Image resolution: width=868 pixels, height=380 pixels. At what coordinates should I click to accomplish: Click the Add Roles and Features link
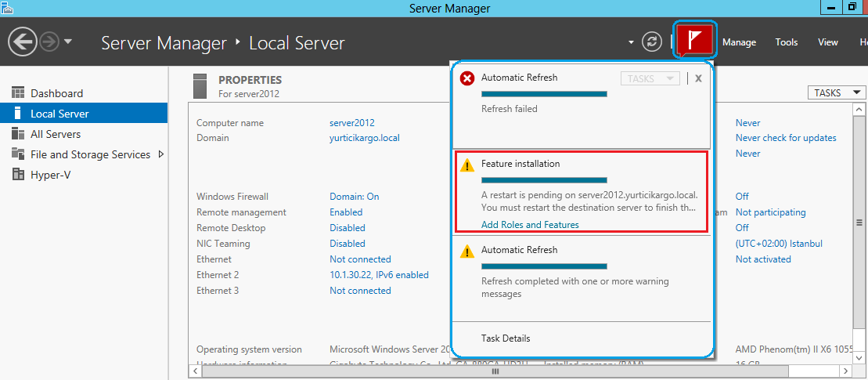point(530,225)
